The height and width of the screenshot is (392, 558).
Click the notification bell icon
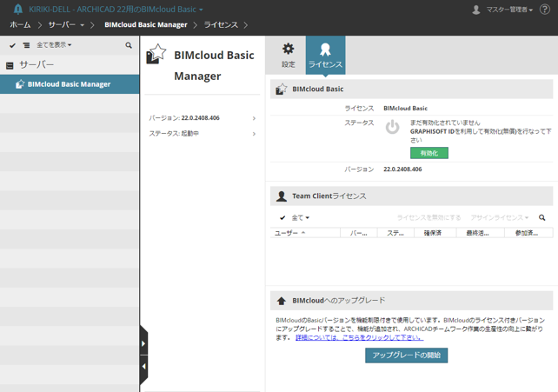tap(17, 10)
